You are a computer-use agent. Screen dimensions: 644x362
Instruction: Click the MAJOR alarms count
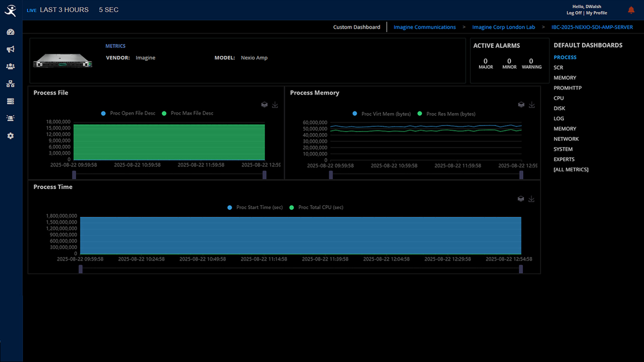pyautogui.click(x=486, y=63)
